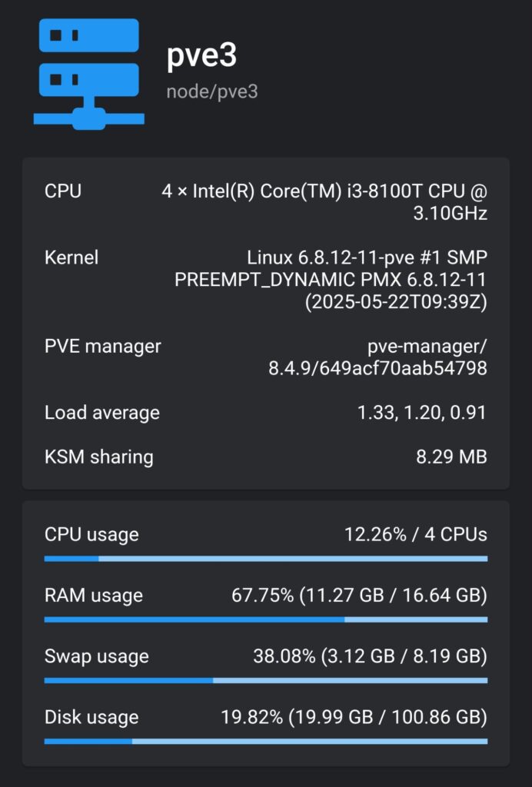Select the pve3 node title

click(x=201, y=55)
